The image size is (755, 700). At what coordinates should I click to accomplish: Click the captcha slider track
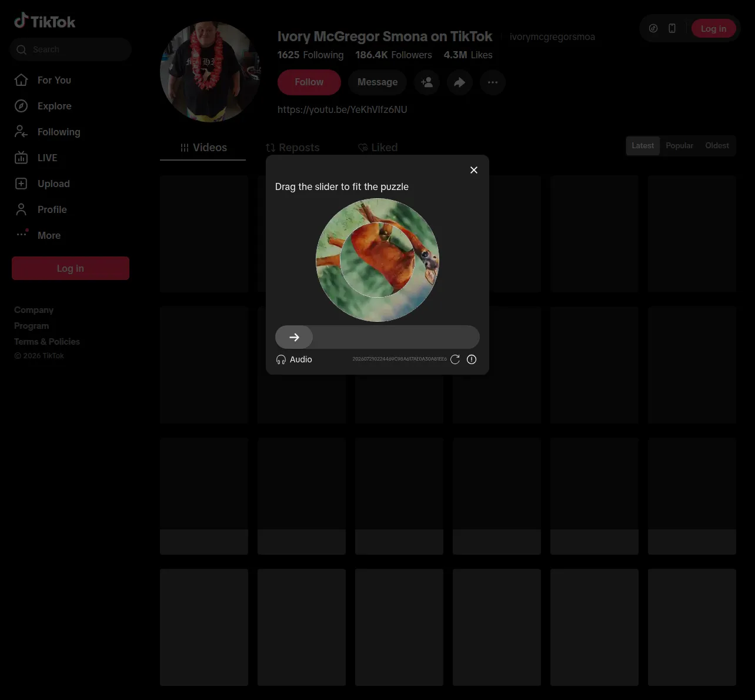tap(377, 337)
